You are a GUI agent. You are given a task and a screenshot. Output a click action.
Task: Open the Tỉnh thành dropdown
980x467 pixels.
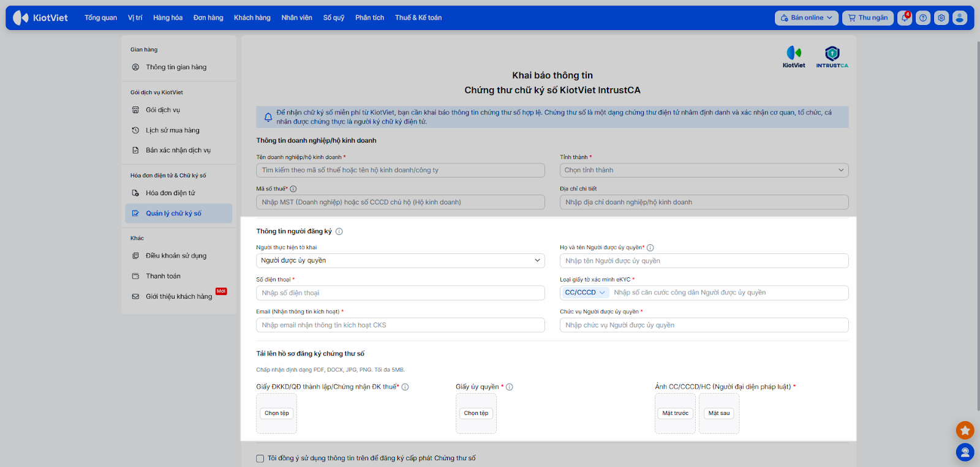[x=704, y=170]
